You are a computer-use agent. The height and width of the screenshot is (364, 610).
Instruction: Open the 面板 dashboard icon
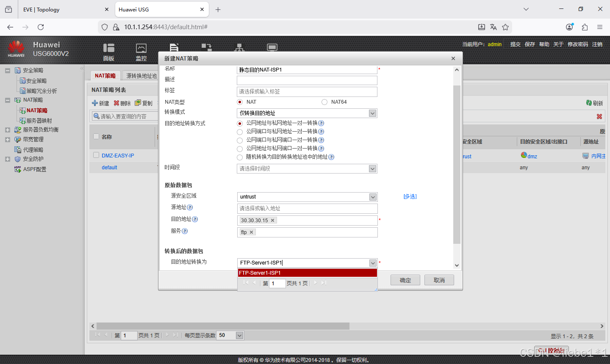click(x=108, y=50)
